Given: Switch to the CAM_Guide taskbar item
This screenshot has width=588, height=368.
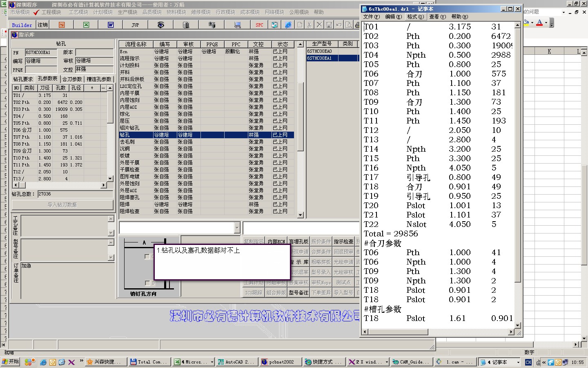Looking at the screenshot, I should point(411,362).
